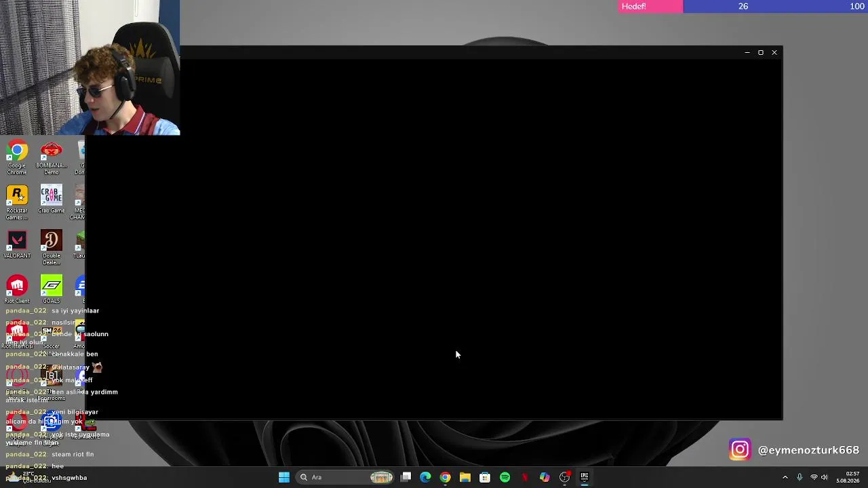Open the volume control in system tray
868x488 pixels.
[x=825, y=477]
